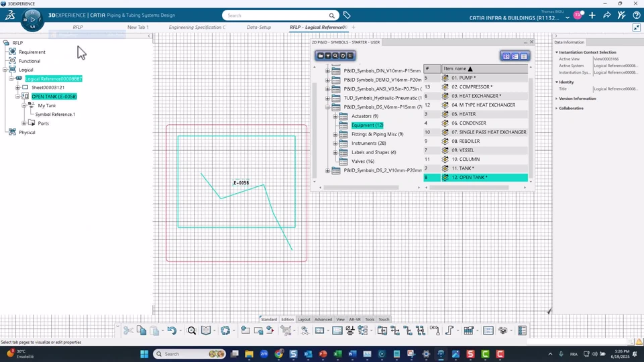
Task: Click the Update circular arrows icon
Action: point(225,330)
